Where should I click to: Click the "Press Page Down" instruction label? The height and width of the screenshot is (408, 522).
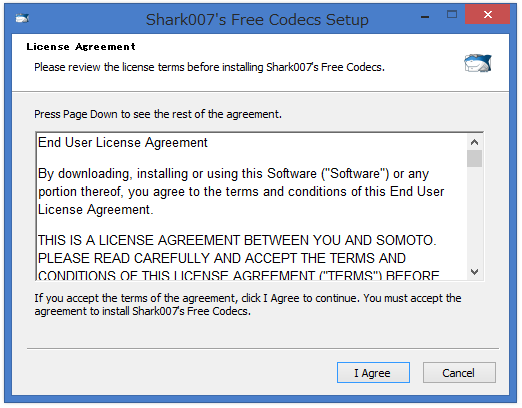point(158,114)
